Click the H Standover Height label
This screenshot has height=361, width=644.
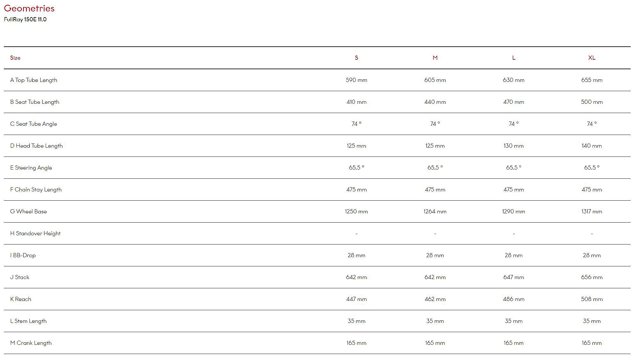[x=35, y=233]
